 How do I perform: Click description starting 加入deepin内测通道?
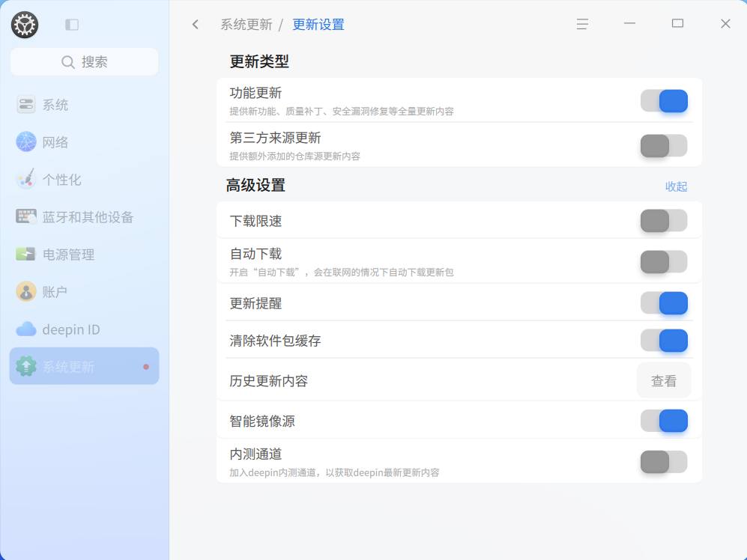pyautogui.click(x=334, y=472)
